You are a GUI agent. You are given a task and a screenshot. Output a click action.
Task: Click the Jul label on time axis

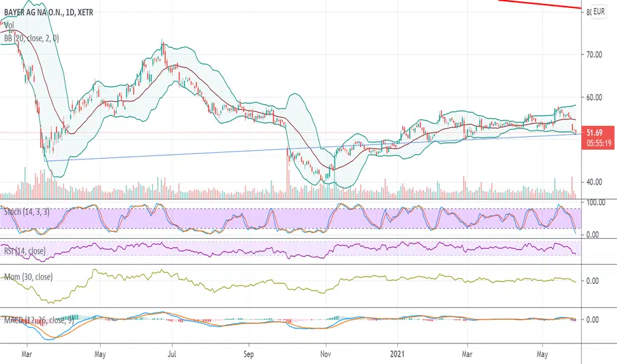pos(172,354)
